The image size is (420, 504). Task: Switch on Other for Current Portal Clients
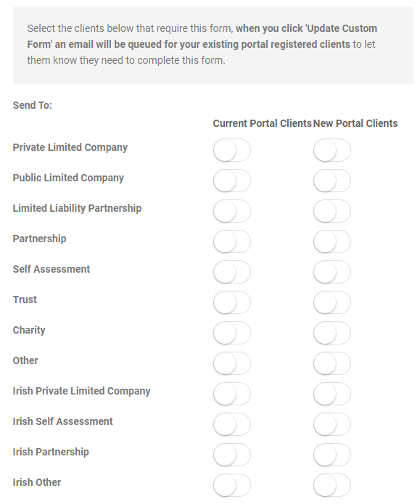232,363
